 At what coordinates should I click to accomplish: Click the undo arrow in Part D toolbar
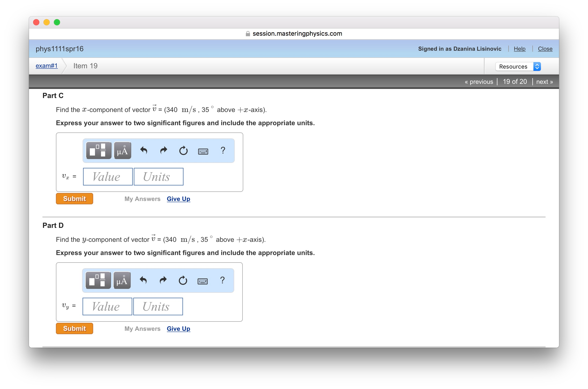click(143, 280)
